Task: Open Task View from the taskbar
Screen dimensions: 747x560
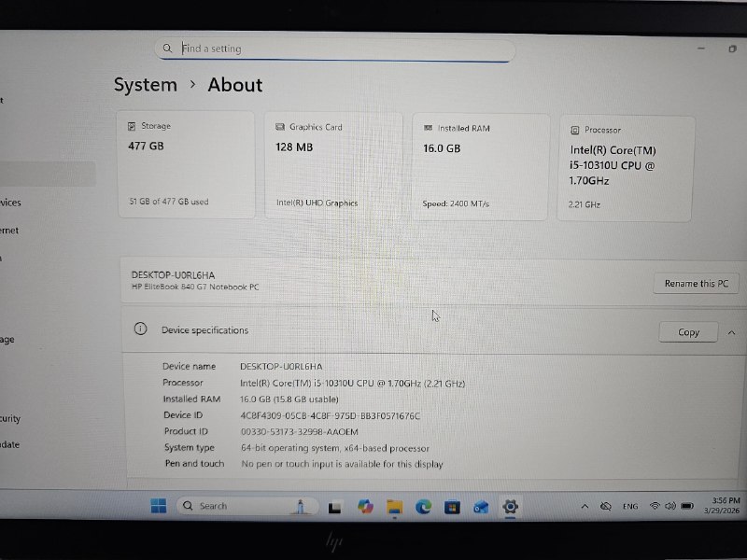Action: pyautogui.click(x=333, y=507)
